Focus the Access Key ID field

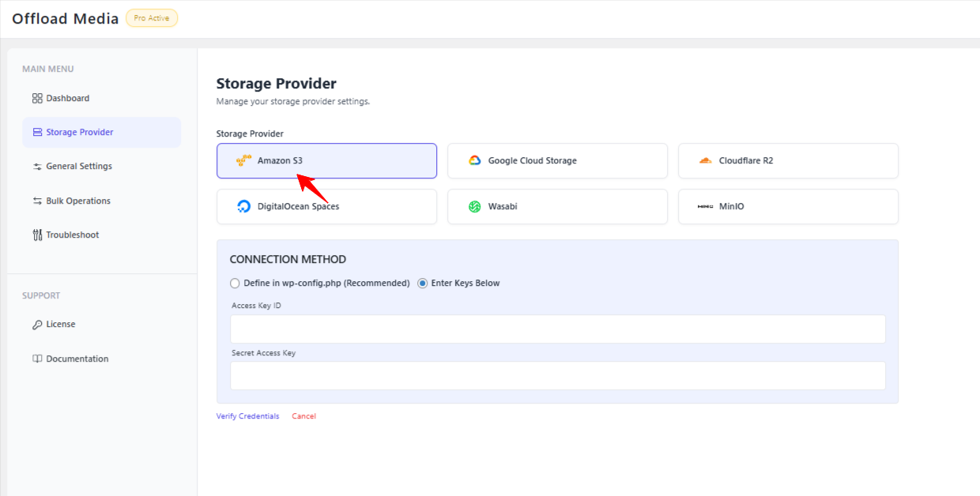557,329
